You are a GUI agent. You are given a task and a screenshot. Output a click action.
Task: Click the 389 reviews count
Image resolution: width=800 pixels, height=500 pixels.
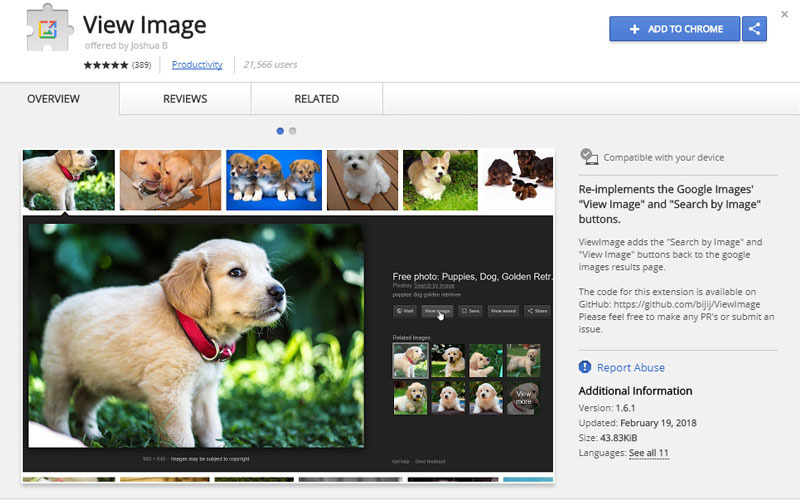pyautogui.click(x=141, y=65)
